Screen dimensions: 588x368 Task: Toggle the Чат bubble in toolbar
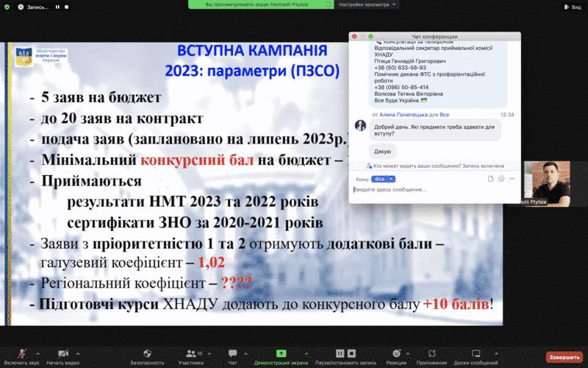(x=232, y=353)
